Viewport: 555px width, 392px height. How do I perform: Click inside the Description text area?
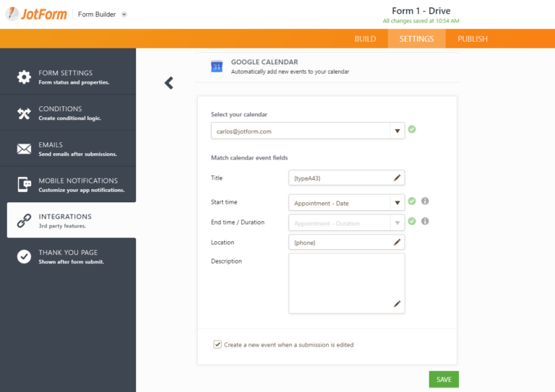pyautogui.click(x=340, y=278)
